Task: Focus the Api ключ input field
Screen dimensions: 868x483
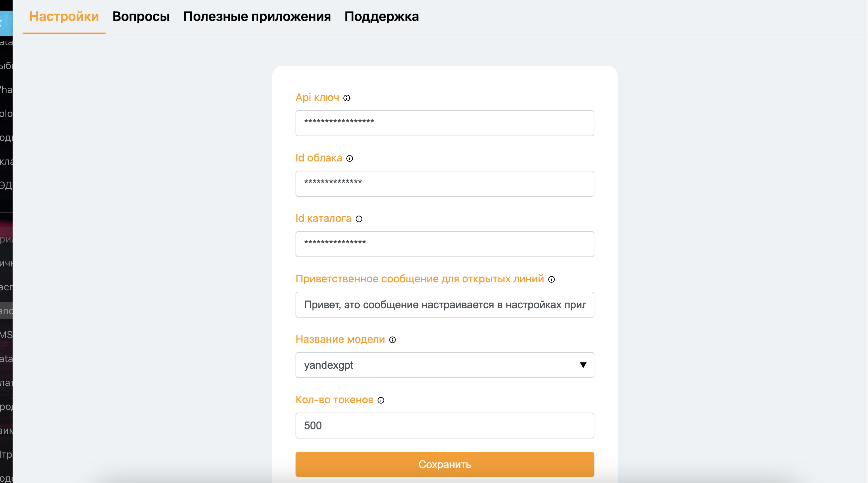Action: (x=444, y=123)
